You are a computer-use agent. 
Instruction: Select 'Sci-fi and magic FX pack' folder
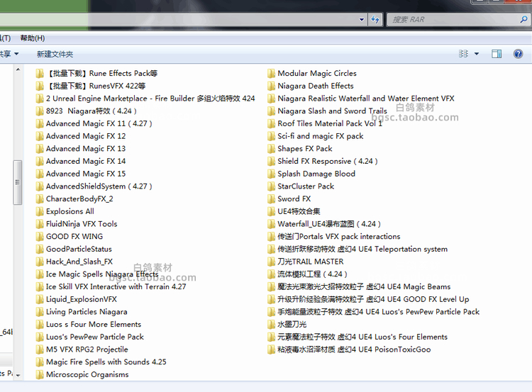(321, 136)
